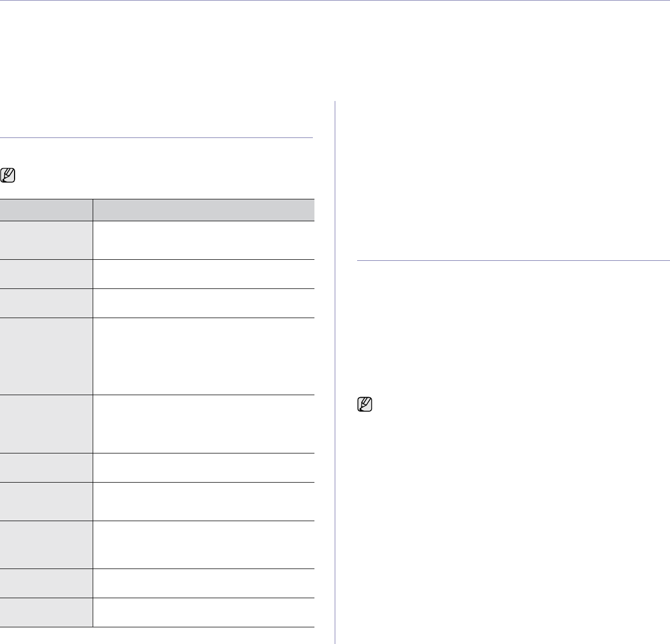
Task: Select the first row's white description cell
Action: [204, 240]
